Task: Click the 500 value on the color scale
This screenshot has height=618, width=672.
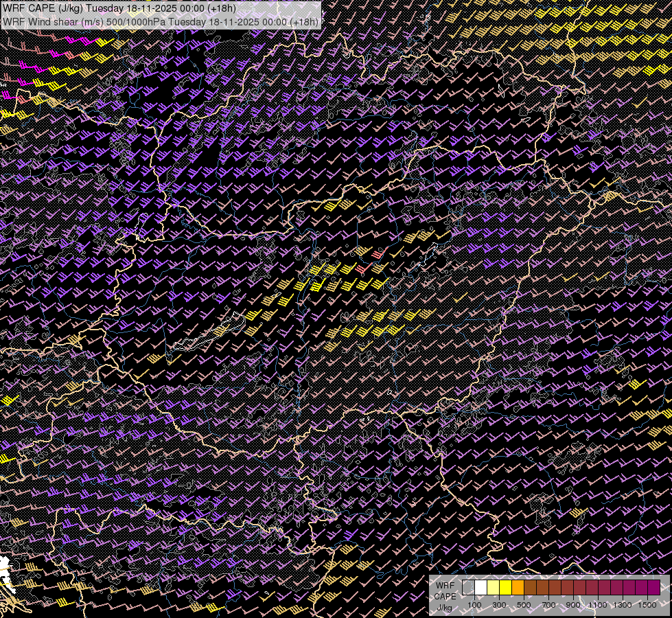Action: pos(524,605)
